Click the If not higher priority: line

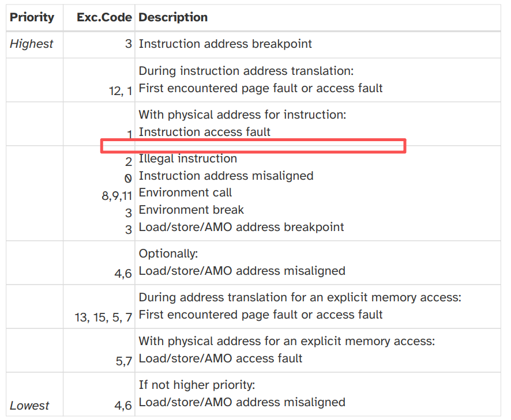point(197,385)
